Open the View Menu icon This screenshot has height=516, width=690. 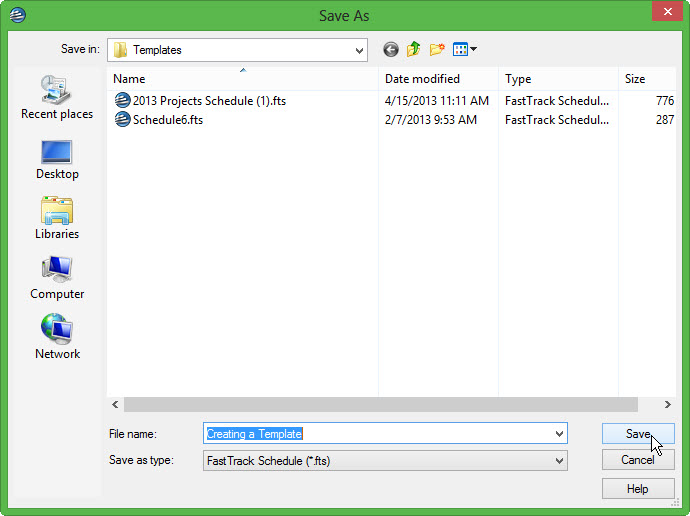pos(465,49)
